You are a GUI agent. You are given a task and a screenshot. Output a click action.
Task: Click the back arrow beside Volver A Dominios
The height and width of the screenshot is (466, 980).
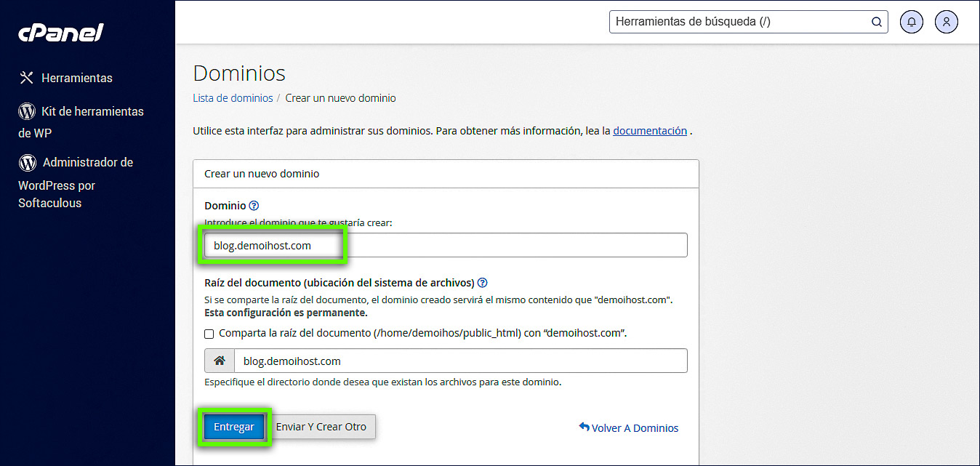click(x=583, y=427)
